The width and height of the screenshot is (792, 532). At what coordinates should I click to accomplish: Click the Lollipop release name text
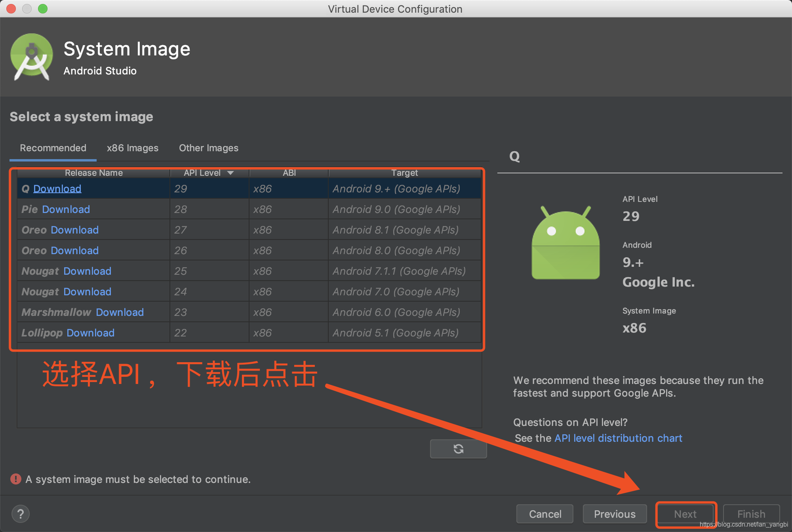pyautogui.click(x=42, y=333)
